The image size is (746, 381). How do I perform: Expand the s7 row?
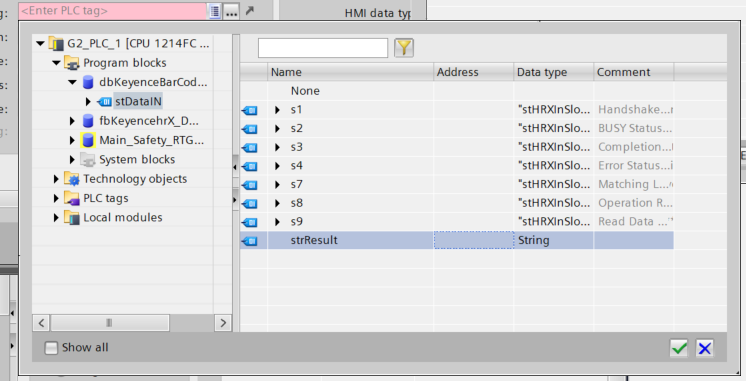[277, 185]
